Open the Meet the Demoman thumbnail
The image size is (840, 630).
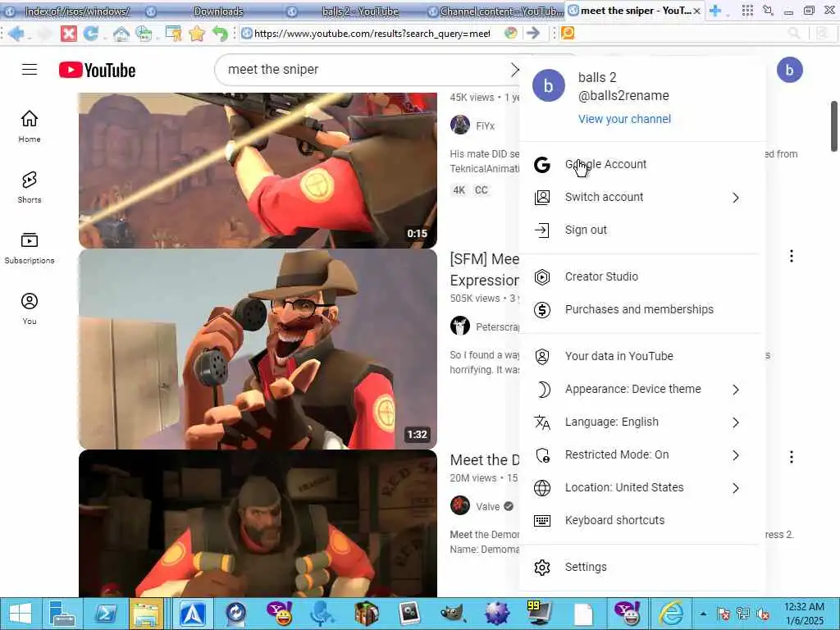[x=258, y=523]
